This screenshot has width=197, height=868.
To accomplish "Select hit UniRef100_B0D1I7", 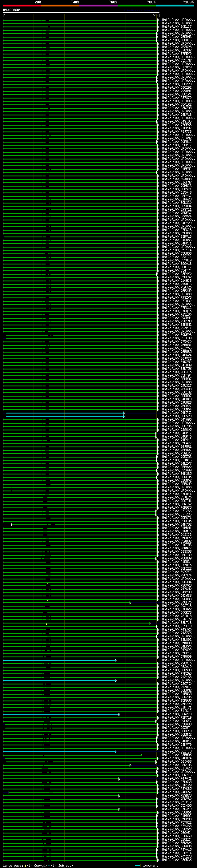I will point(177,26).
